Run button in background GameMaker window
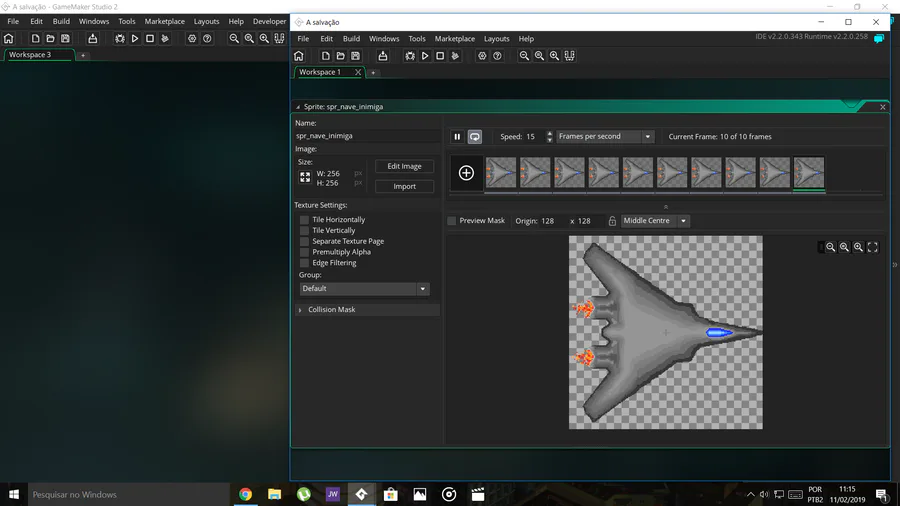 pyautogui.click(x=135, y=38)
